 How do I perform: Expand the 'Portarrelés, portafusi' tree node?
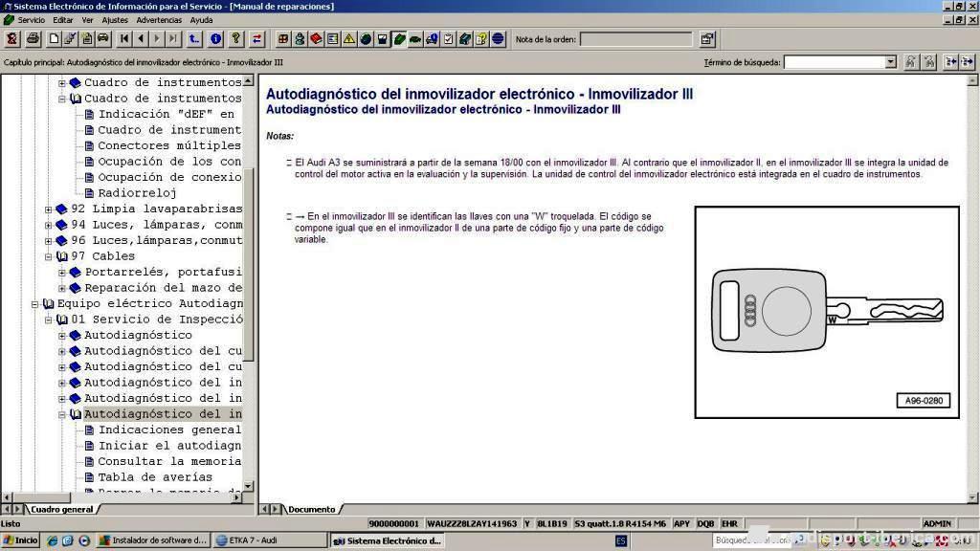(62, 273)
